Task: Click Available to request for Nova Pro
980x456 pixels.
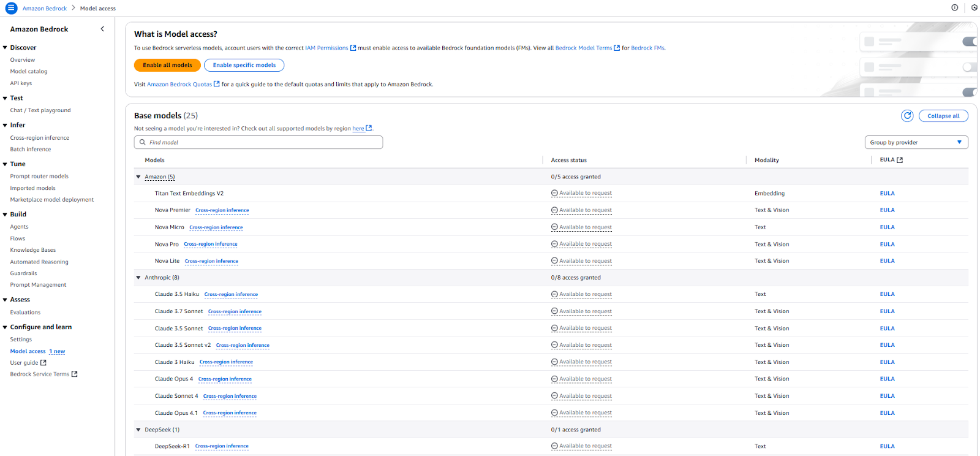Action: point(586,244)
